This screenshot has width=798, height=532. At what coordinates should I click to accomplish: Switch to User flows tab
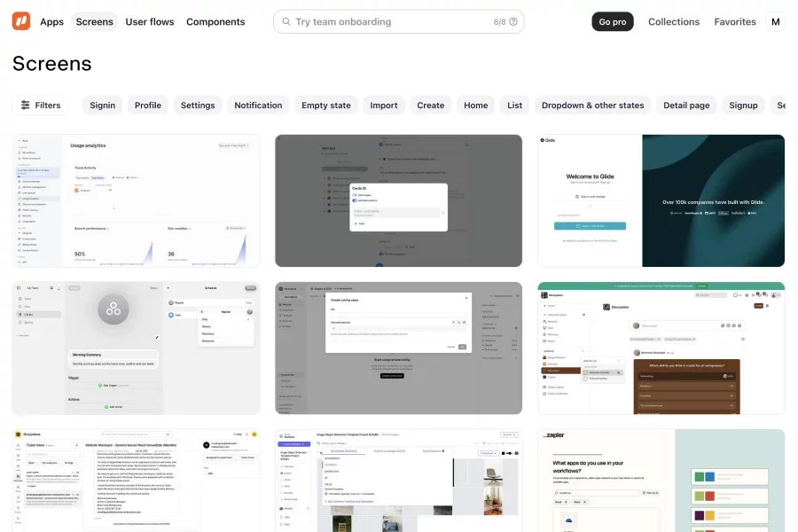click(150, 21)
